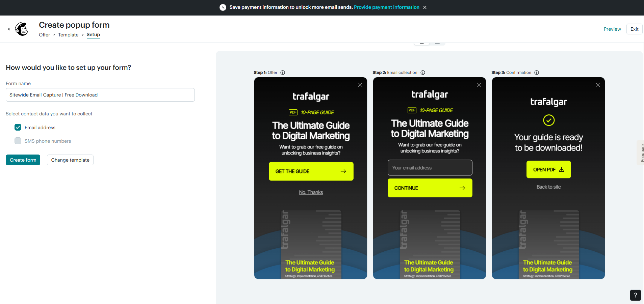Dismiss the payment information banner
The width and height of the screenshot is (644, 304).
(425, 7)
